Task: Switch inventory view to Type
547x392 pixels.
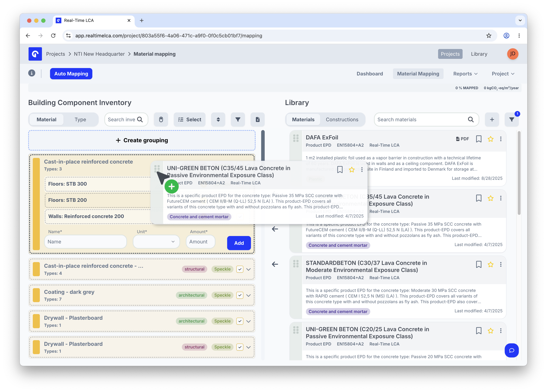Action: click(x=80, y=120)
